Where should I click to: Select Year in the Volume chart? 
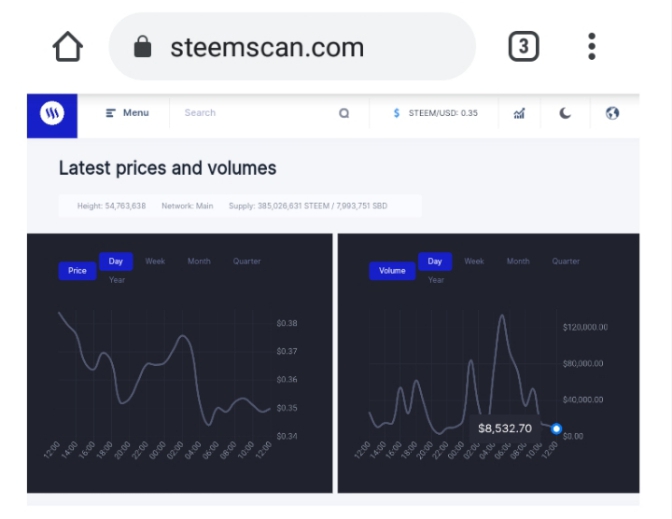[x=436, y=280]
